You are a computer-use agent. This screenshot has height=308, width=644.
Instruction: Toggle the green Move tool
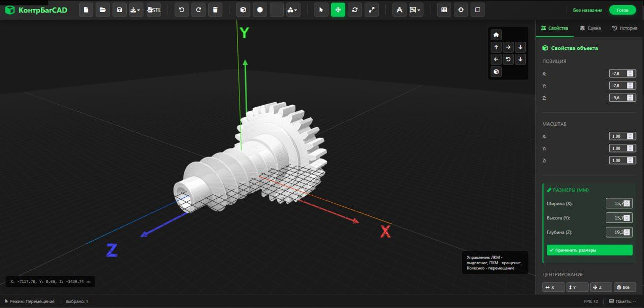coord(338,10)
